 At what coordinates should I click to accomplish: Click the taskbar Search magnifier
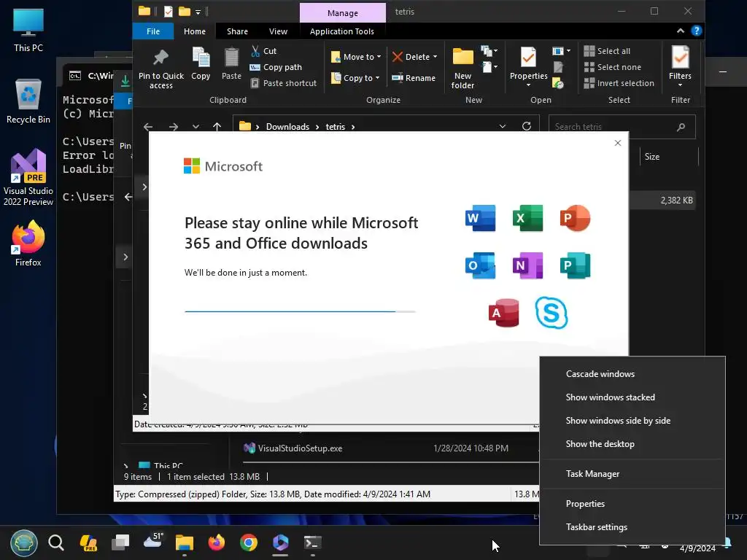[56, 542]
